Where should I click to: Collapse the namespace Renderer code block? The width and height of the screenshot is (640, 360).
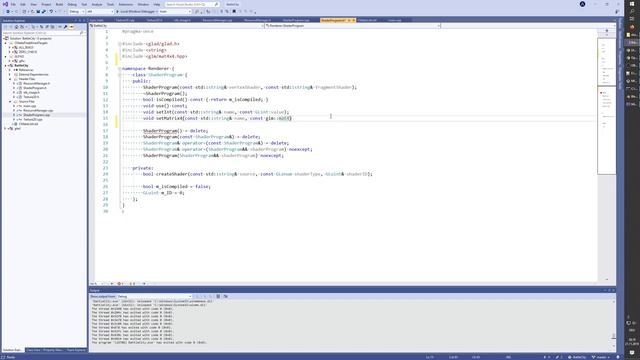coord(120,69)
